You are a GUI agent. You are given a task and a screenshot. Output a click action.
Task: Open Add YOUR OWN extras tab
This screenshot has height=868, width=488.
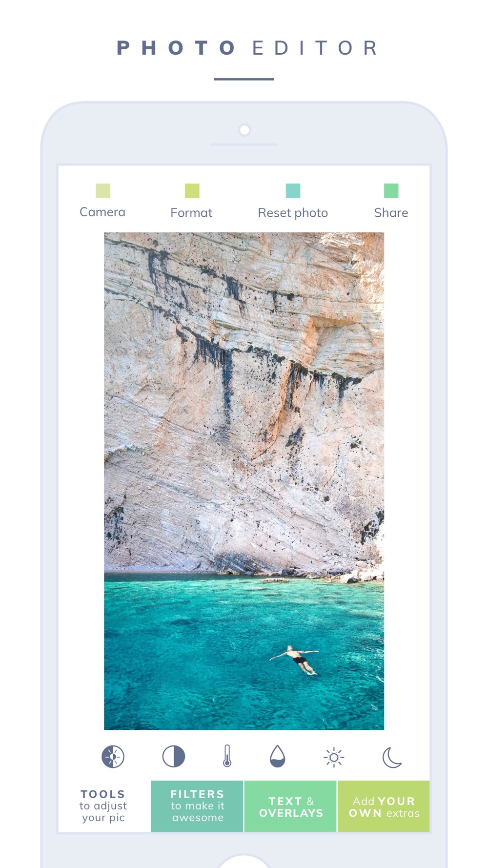click(x=384, y=806)
